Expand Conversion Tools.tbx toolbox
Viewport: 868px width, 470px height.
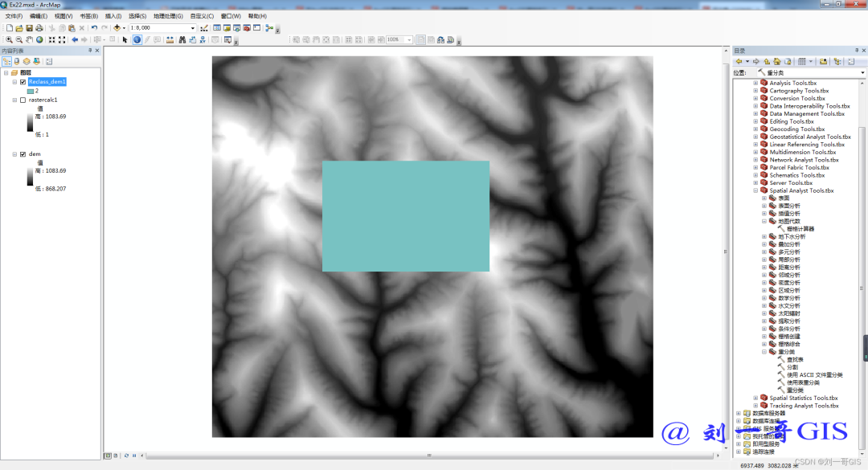(x=755, y=99)
